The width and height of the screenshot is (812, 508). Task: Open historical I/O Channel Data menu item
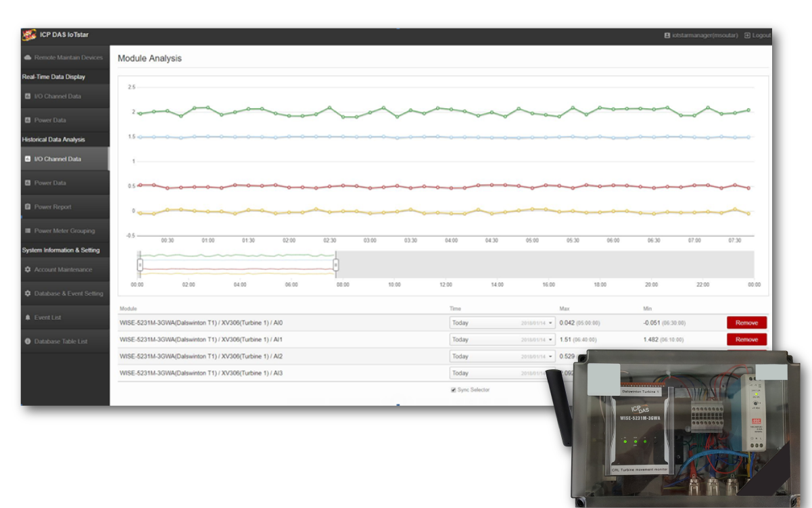57,160
